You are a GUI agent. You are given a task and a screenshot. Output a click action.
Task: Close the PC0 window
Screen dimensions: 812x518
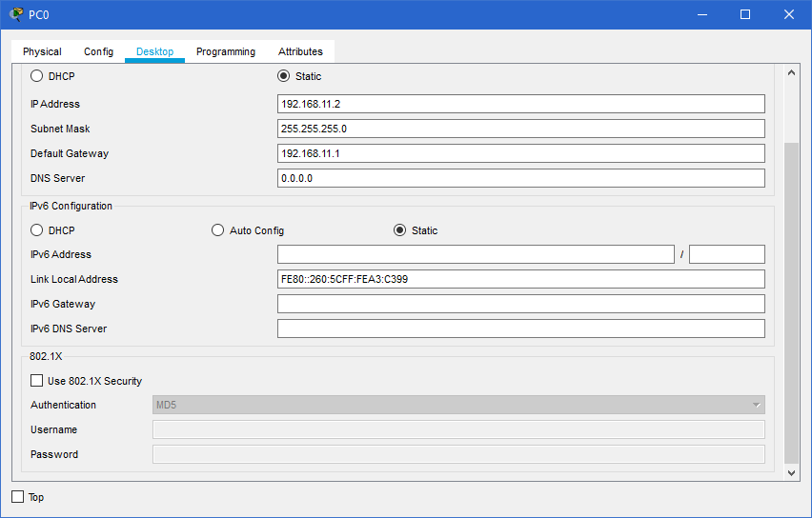point(789,14)
